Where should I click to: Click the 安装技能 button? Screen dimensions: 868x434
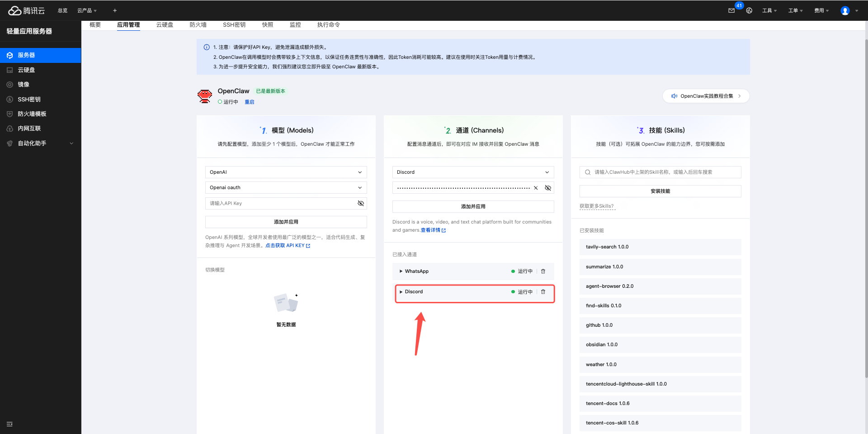coord(660,191)
